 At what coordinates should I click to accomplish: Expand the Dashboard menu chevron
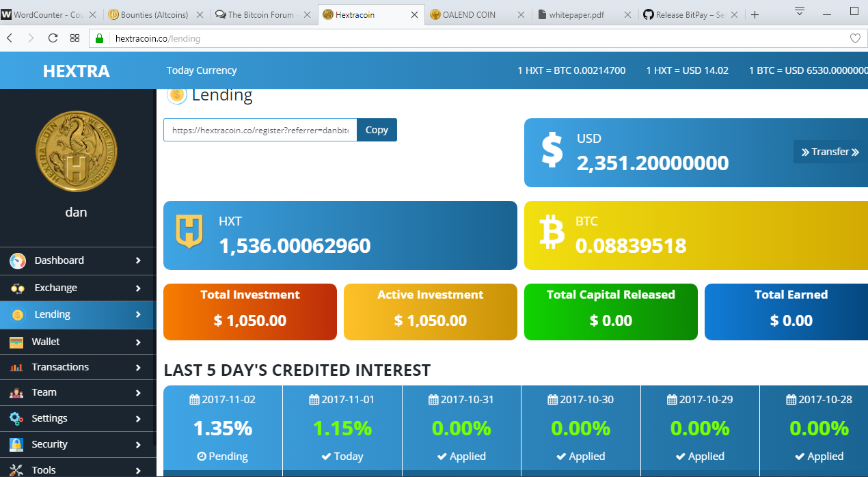point(138,260)
